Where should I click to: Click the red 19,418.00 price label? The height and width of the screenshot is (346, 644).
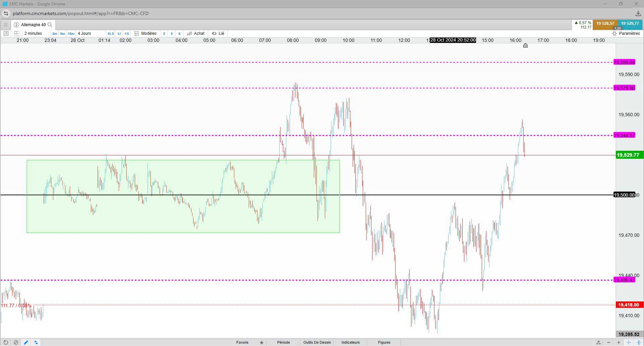tap(630, 305)
